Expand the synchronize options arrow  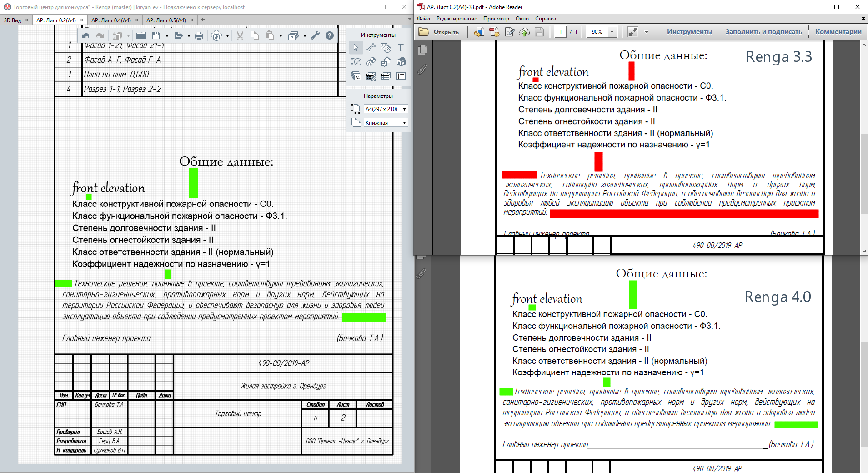coord(227,36)
